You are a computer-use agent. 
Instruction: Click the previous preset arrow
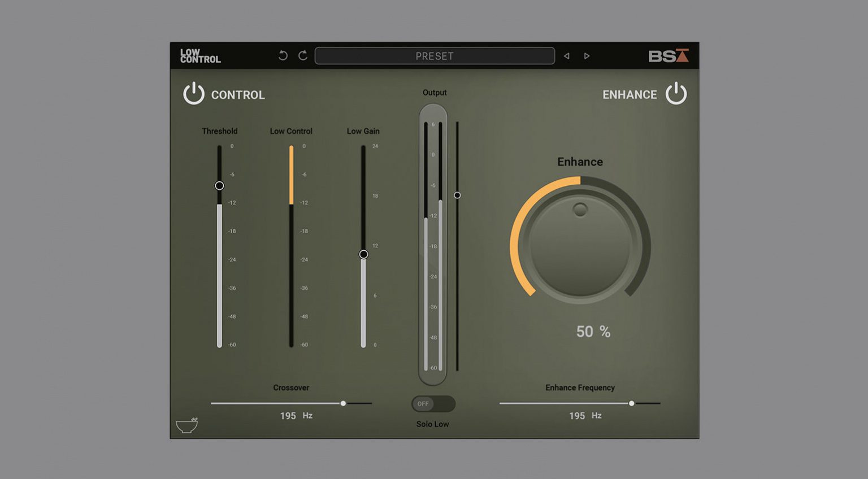tap(567, 56)
